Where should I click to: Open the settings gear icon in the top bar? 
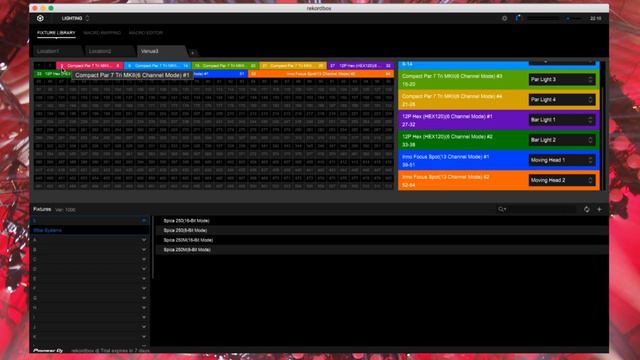click(x=504, y=18)
